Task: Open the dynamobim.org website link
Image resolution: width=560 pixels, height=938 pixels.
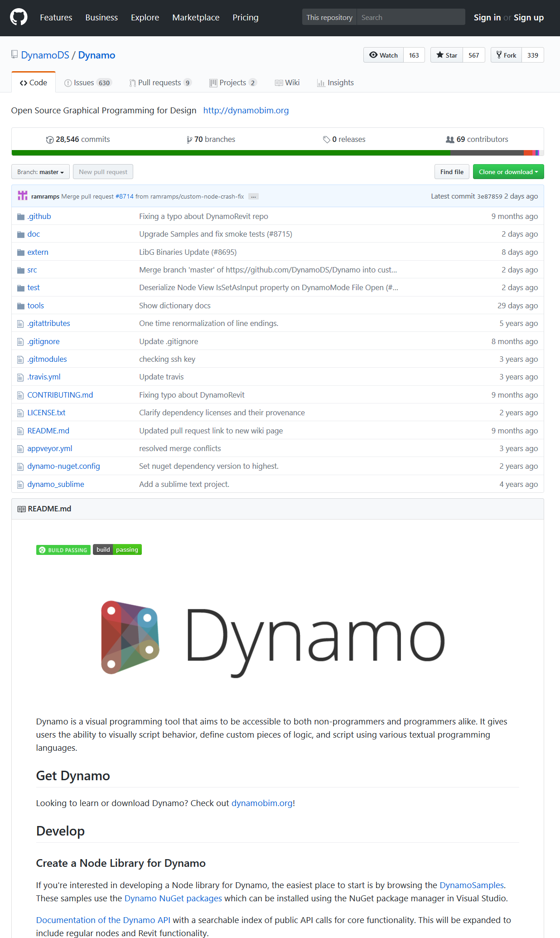Action: (x=246, y=111)
